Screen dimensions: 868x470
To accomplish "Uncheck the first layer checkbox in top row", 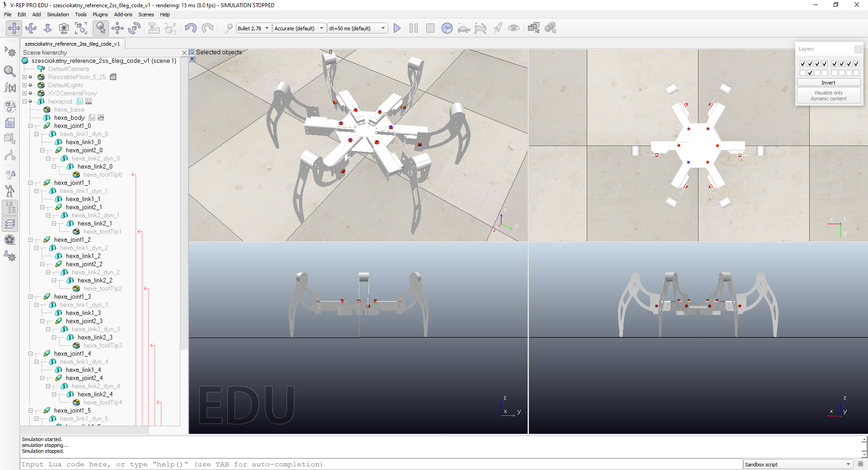I will click(x=803, y=64).
